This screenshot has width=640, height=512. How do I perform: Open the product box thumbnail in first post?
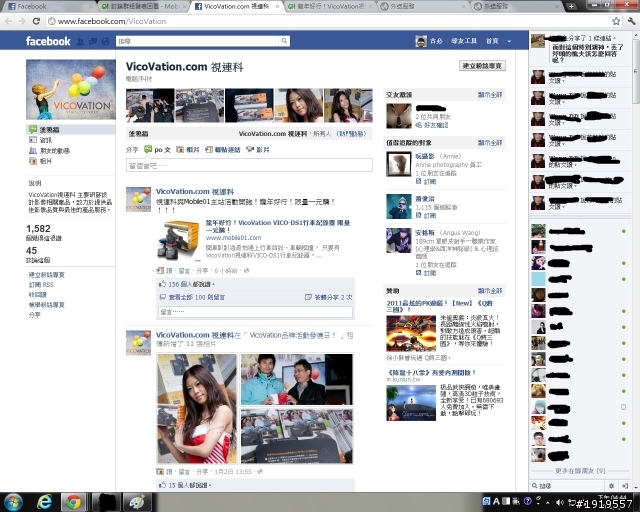(x=180, y=240)
